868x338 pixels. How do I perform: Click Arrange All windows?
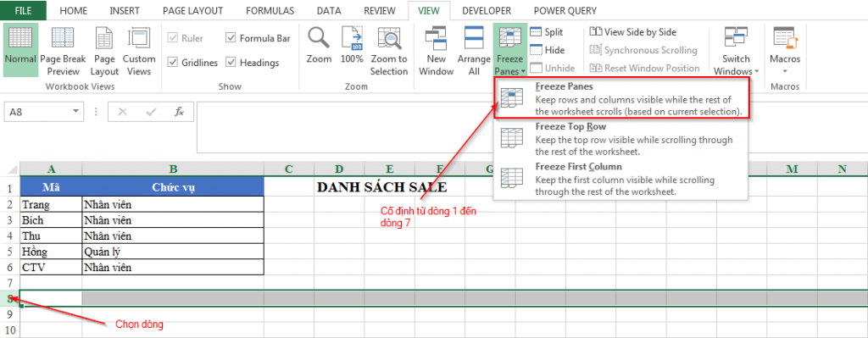(474, 50)
